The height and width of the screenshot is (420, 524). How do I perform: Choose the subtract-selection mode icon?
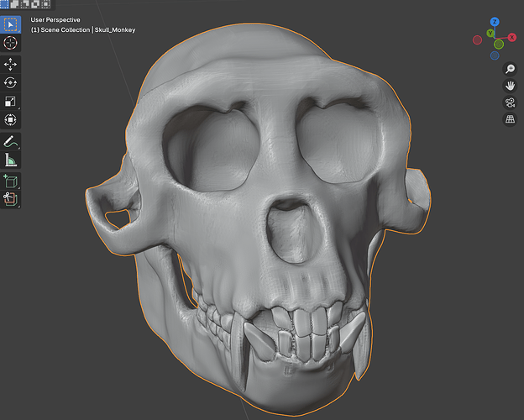click(25, 4)
